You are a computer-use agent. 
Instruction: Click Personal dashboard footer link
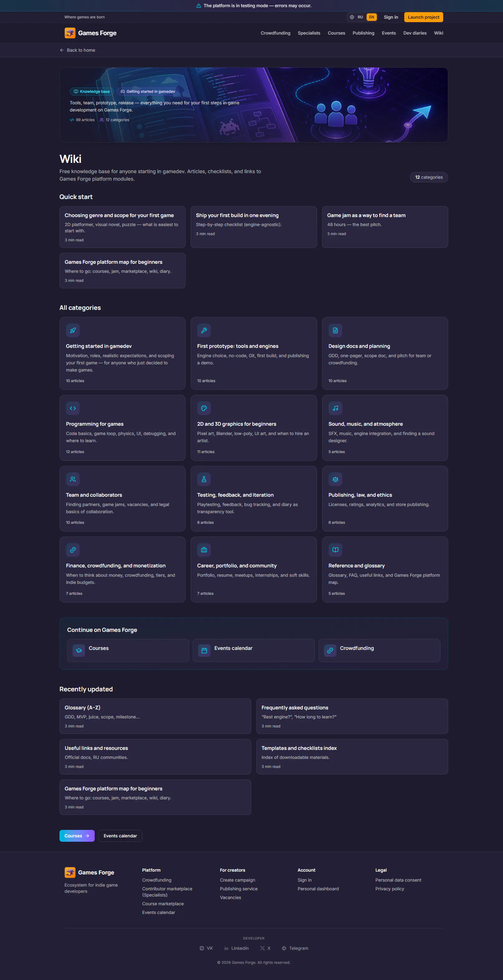318,889
